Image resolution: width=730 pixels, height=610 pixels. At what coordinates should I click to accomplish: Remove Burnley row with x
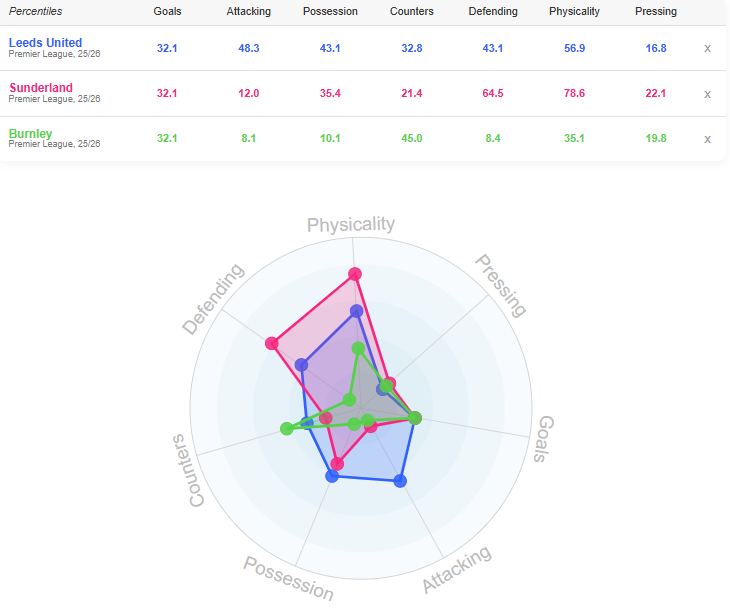click(707, 138)
